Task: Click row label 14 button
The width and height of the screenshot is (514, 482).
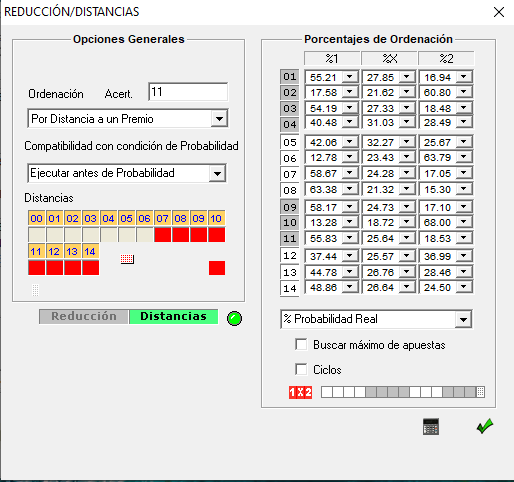Action: [x=290, y=288]
